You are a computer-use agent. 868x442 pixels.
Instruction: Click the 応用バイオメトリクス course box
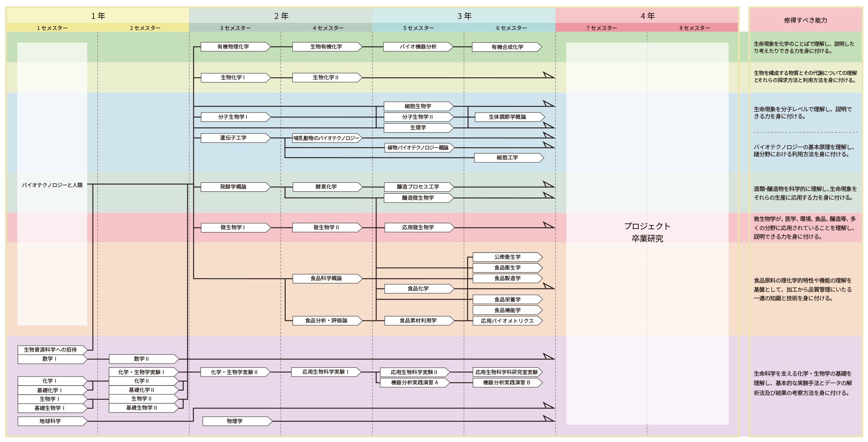(507, 321)
